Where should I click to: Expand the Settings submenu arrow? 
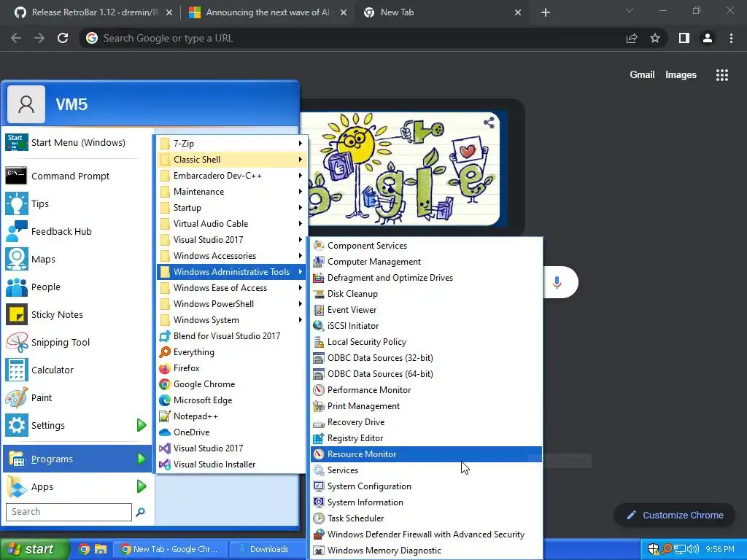(142, 425)
